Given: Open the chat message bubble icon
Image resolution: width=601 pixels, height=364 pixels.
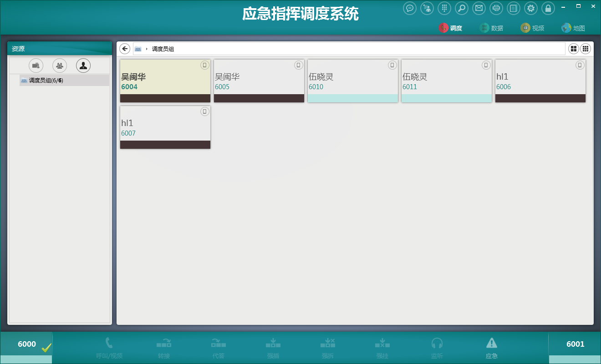Looking at the screenshot, I should point(410,8).
